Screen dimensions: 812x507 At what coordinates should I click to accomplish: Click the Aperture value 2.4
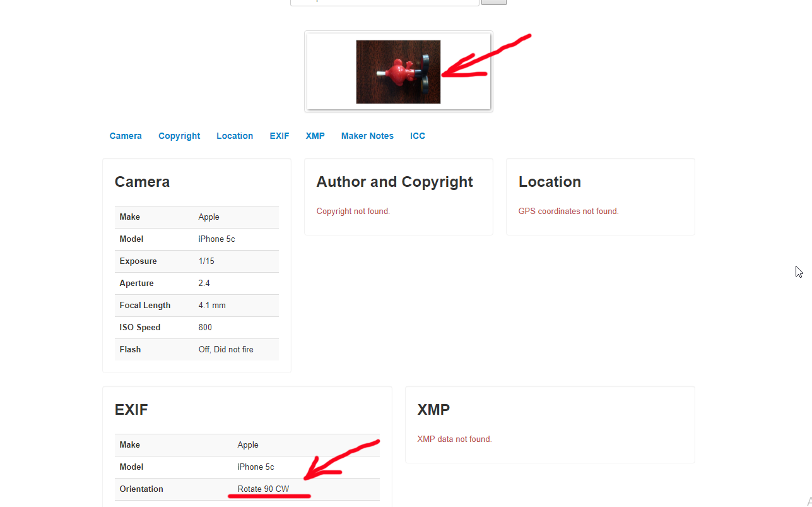[x=204, y=283]
